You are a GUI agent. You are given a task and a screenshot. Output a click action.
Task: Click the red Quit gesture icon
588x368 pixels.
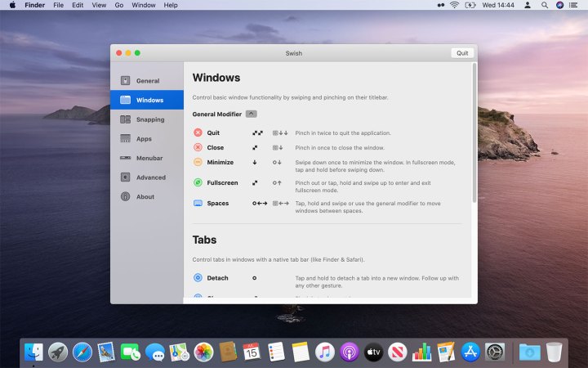(x=198, y=132)
